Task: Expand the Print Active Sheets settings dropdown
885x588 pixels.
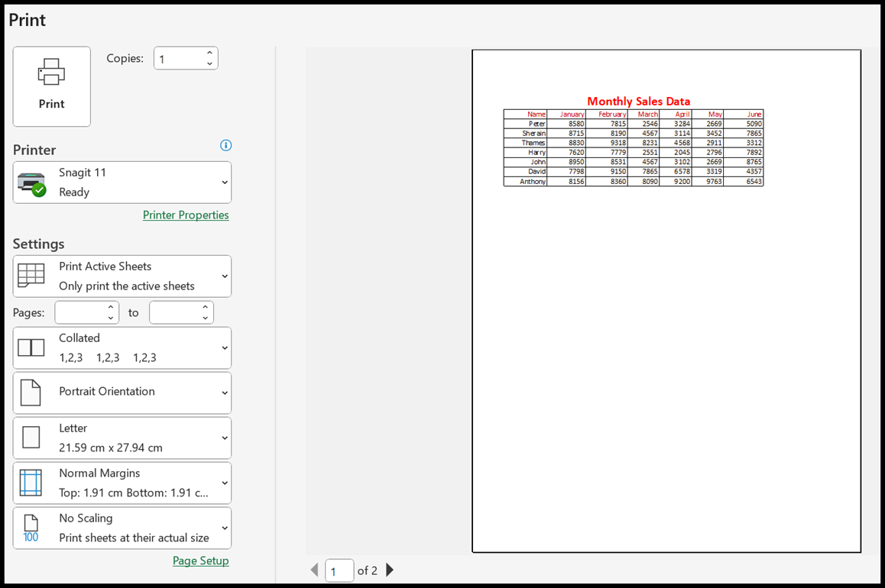Action: click(x=224, y=276)
